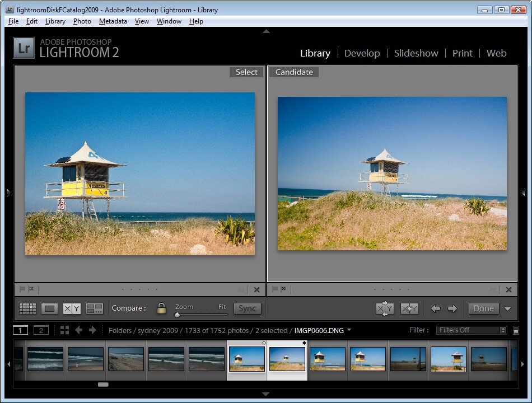Click the Done button

tap(483, 308)
